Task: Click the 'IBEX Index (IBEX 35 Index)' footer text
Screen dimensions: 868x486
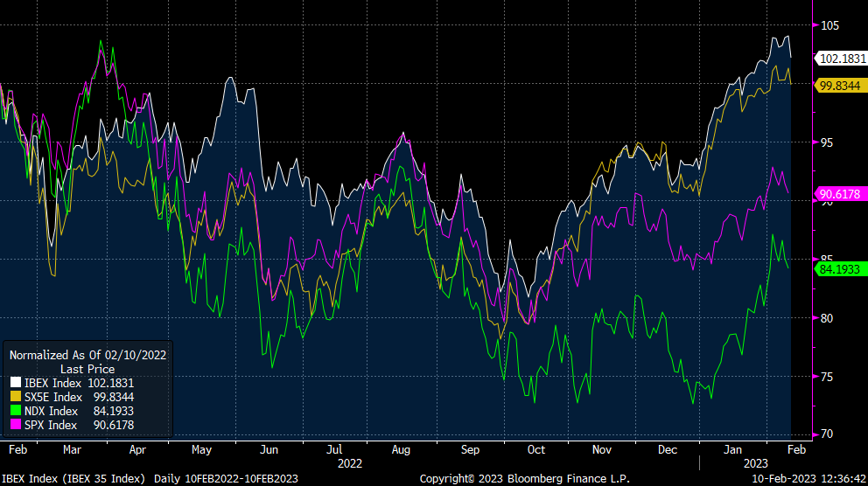Action: 73,478
